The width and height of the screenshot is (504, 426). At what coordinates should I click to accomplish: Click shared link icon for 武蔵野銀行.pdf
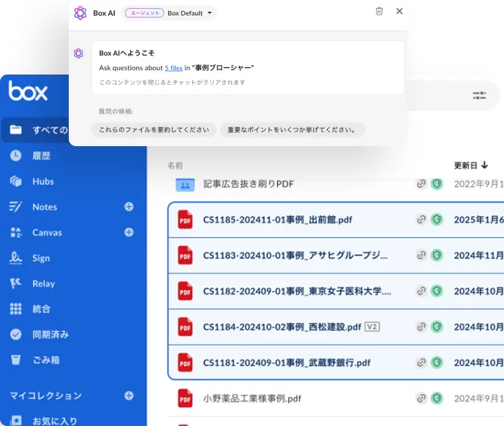pos(421,362)
